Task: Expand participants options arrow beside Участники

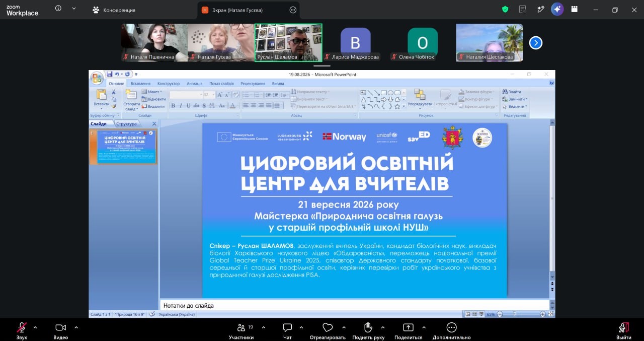Action: pyautogui.click(x=264, y=327)
